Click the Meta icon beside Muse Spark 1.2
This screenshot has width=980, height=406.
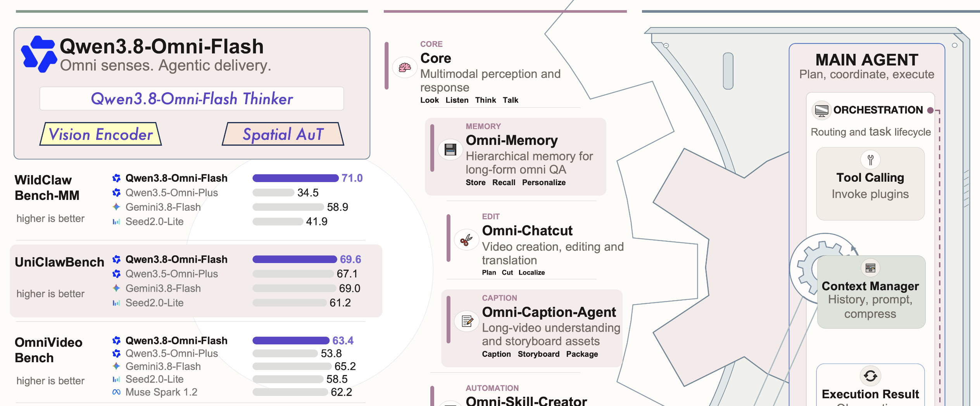(x=116, y=392)
